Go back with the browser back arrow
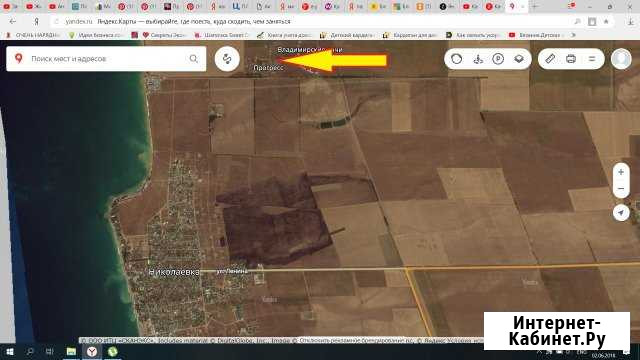The image size is (640, 360). (13, 21)
